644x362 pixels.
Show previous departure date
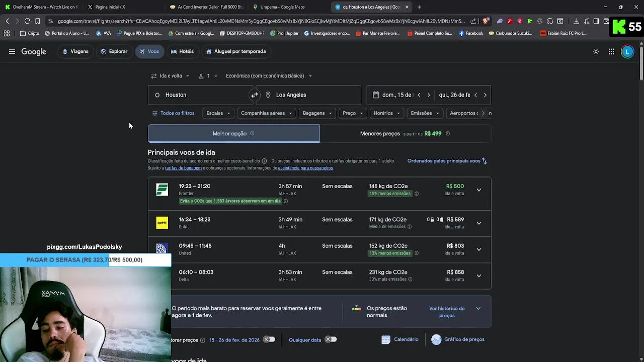[419, 95]
